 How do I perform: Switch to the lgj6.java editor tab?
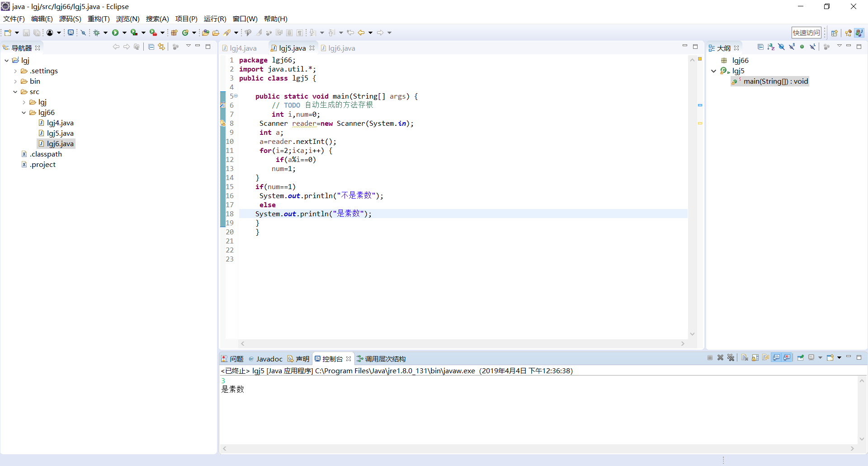pos(341,48)
